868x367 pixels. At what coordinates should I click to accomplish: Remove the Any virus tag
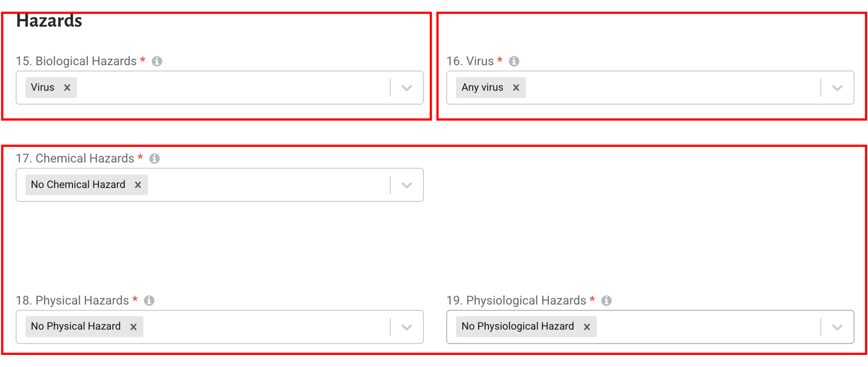[516, 87]
